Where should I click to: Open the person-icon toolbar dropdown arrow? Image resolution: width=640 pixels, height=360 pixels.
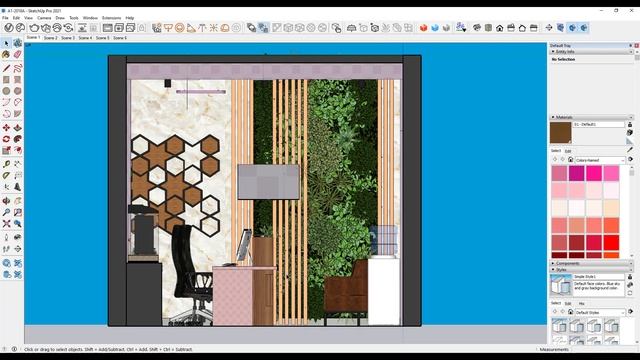coord(464,29)
